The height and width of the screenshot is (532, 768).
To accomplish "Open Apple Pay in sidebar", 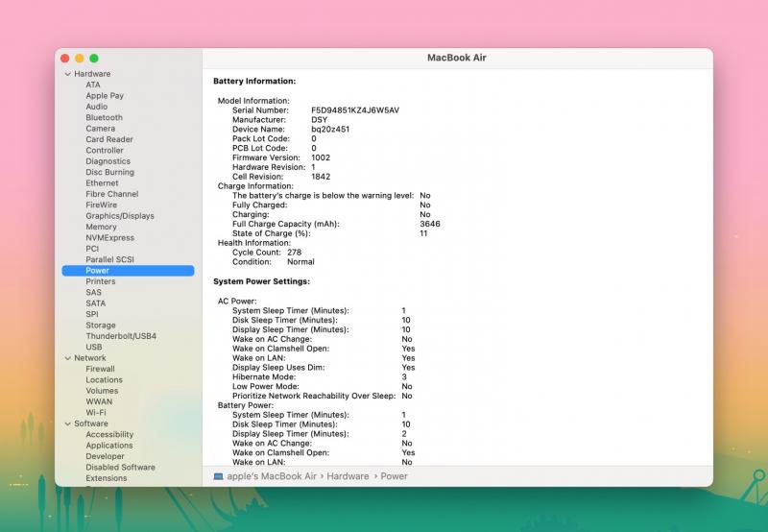I will click(x=105, y=95).
